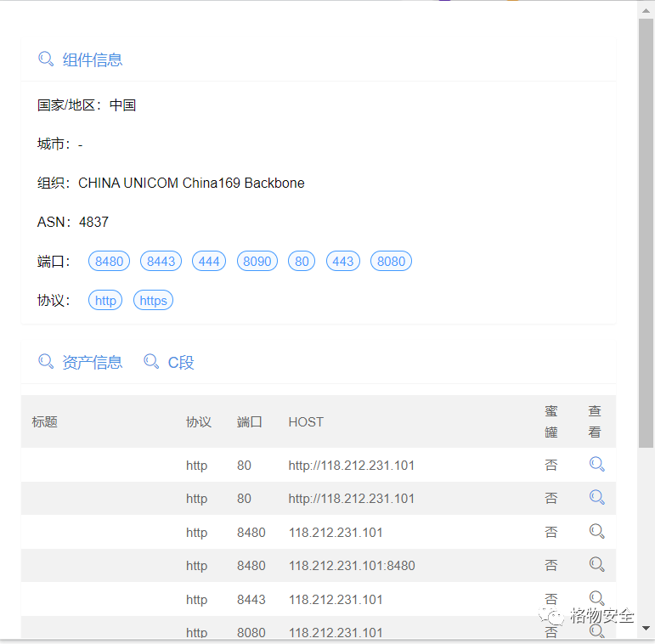Select the 8480 port tag
The image size is (655, 644).
[x=109, y=261]
